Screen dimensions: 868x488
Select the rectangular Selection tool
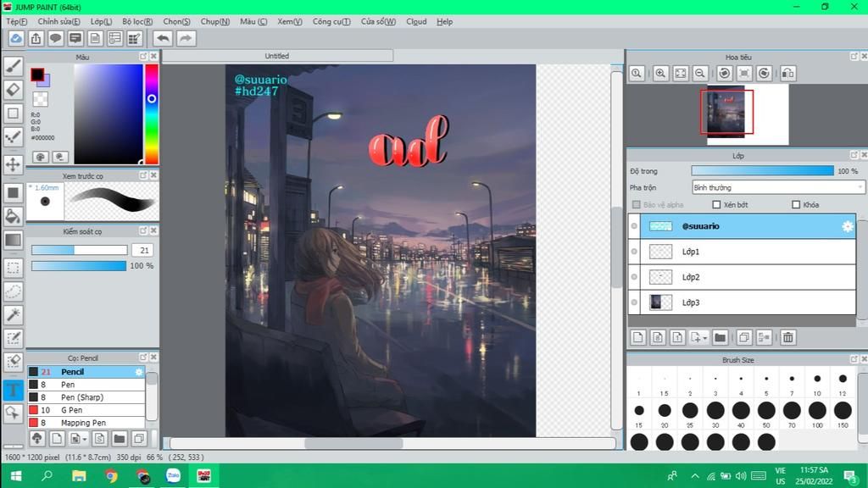[14, 269]
